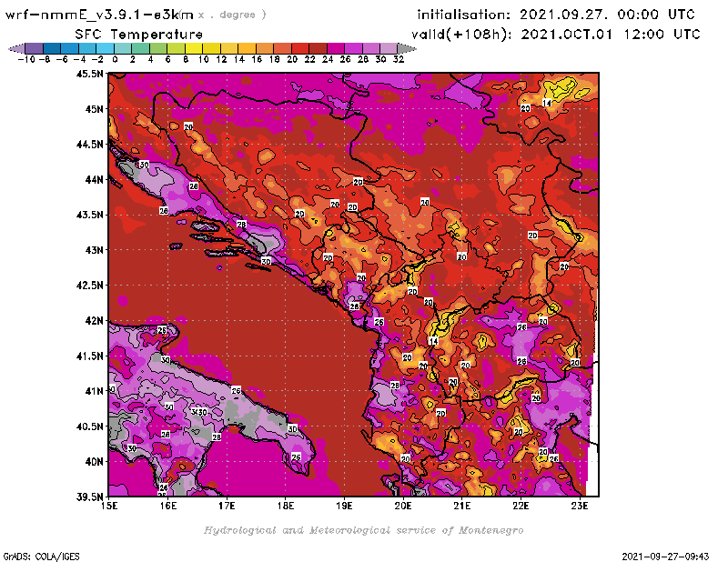Screen dimensions: 728x562
Task: Click the '18E' longitude axis label
Action: click(x=286, y=506)
